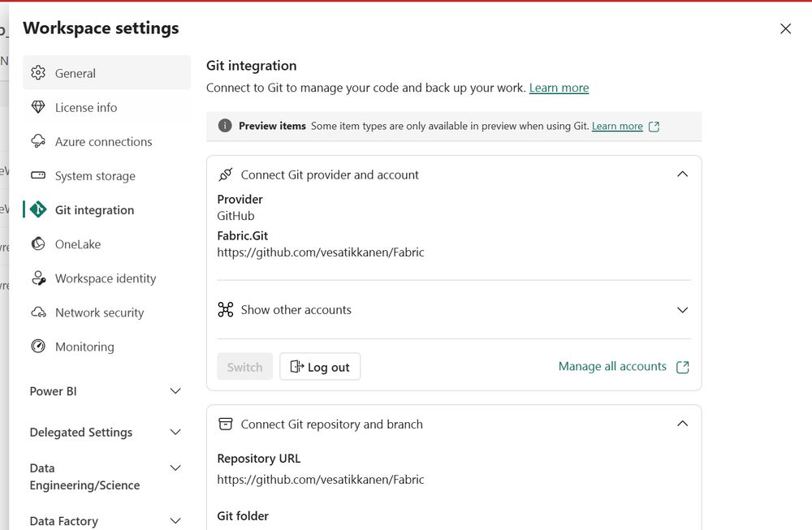This screenshot has height=530, width=812.
Task: Click the Git folder label
Action: 243,516
